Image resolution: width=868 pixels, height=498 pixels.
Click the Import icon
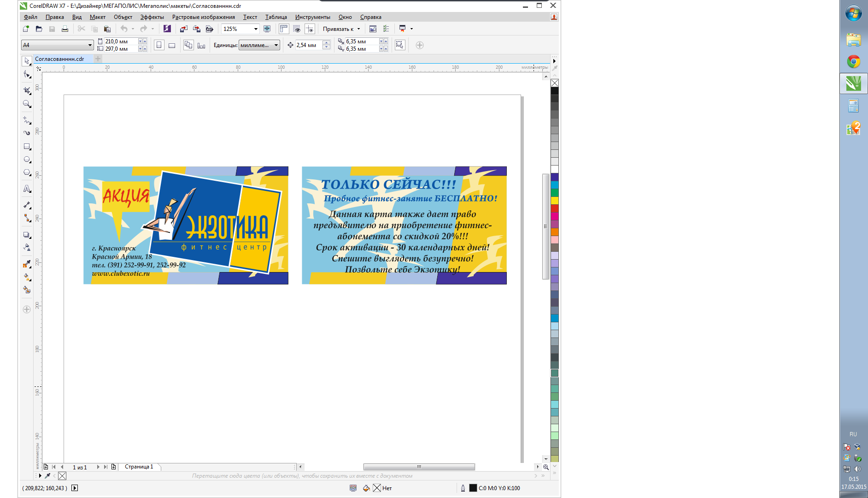(x=183, y=29)
